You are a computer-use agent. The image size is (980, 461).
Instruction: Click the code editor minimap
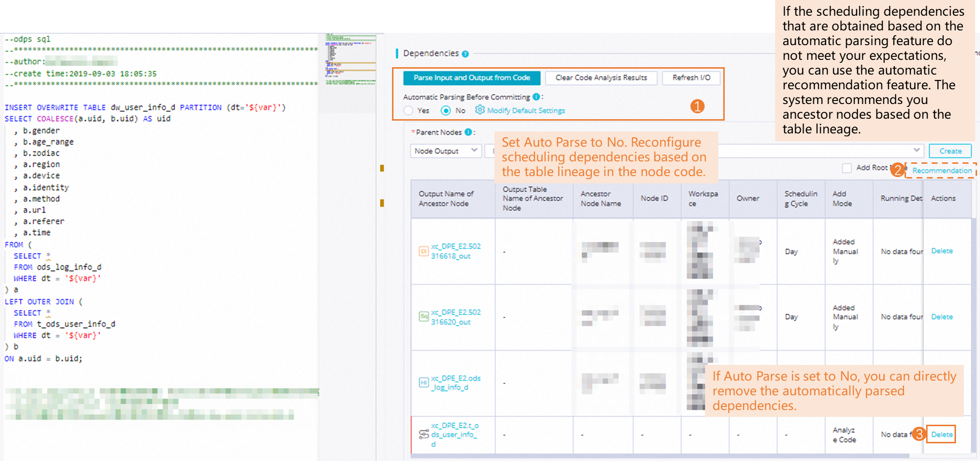click(x=351, y=60)
